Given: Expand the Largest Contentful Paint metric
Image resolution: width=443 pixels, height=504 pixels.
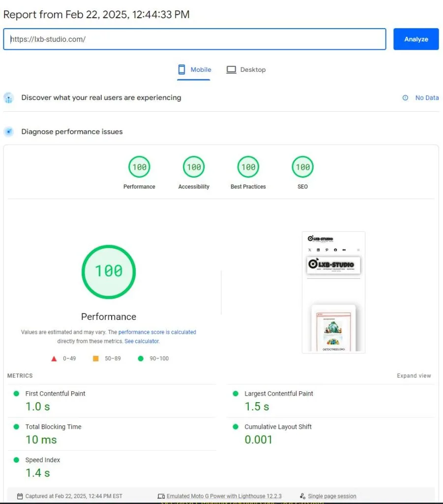Looking at the screenshot, I should 278,394.
